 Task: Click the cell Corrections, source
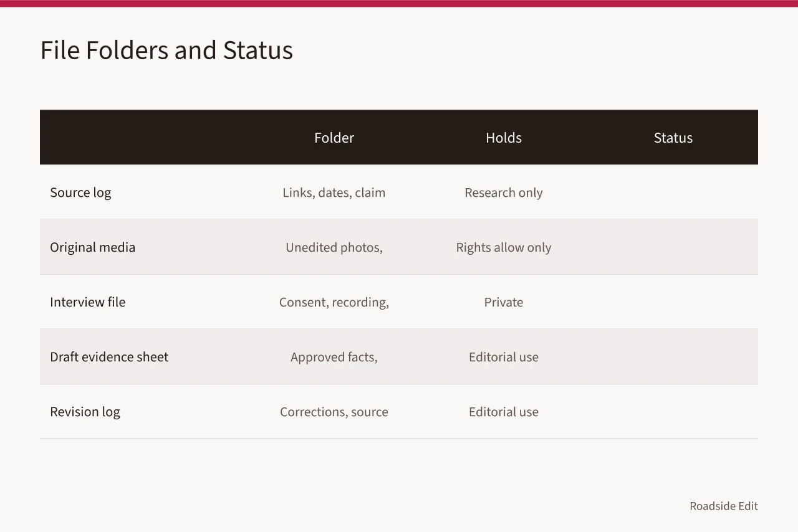point(334,412)
